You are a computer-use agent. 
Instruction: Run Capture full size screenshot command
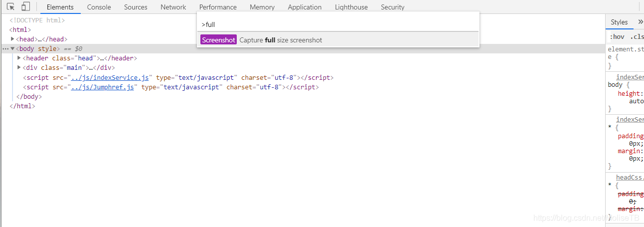338,40
